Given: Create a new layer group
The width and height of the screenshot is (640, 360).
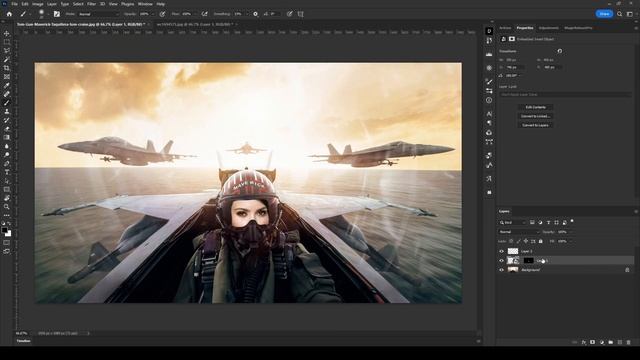Looking at the screenshot, I should coord(611,342).
